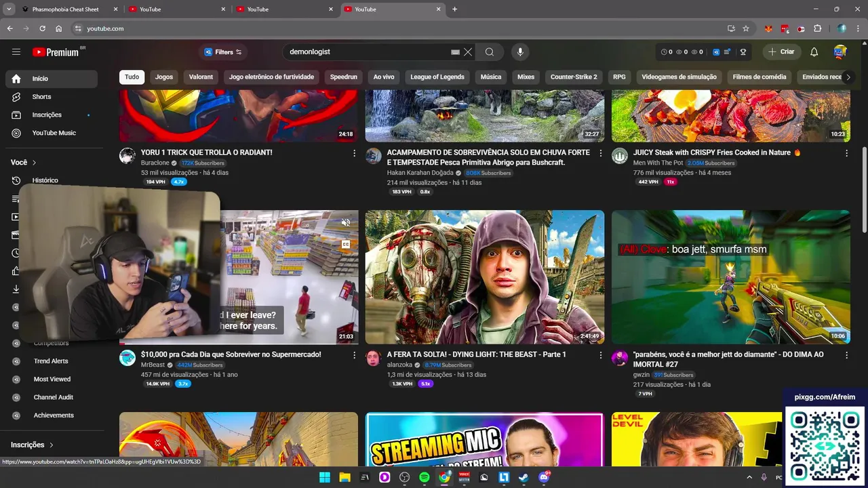
Task: Open Steam from the taskbar
Action: [524, 477]
